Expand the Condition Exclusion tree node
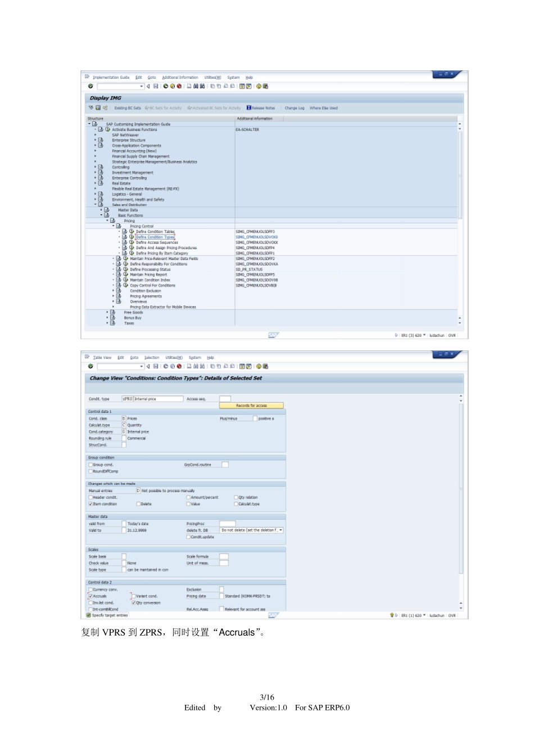The width and height of the screenshot is (534, 756). click(113, 291)
